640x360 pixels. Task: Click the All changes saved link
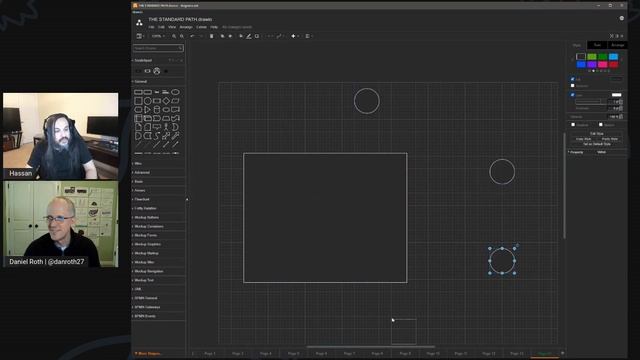point(237,27)
